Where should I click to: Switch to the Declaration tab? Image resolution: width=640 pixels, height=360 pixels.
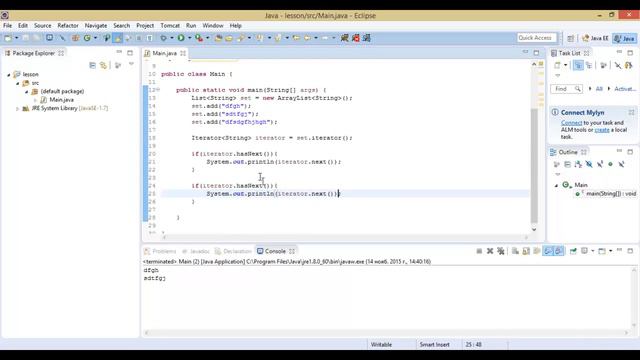click(x=233, y=251)
